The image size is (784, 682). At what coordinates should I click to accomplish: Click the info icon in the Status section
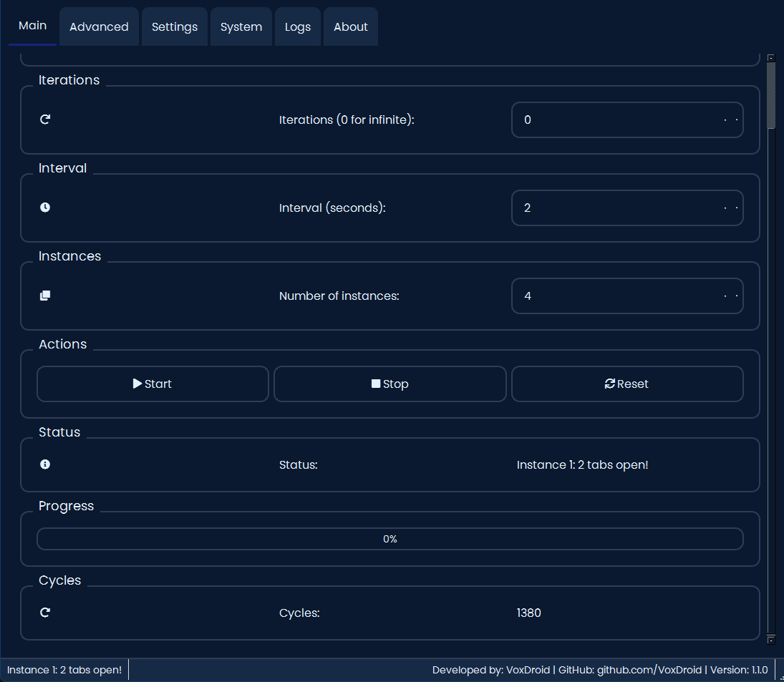45,464
